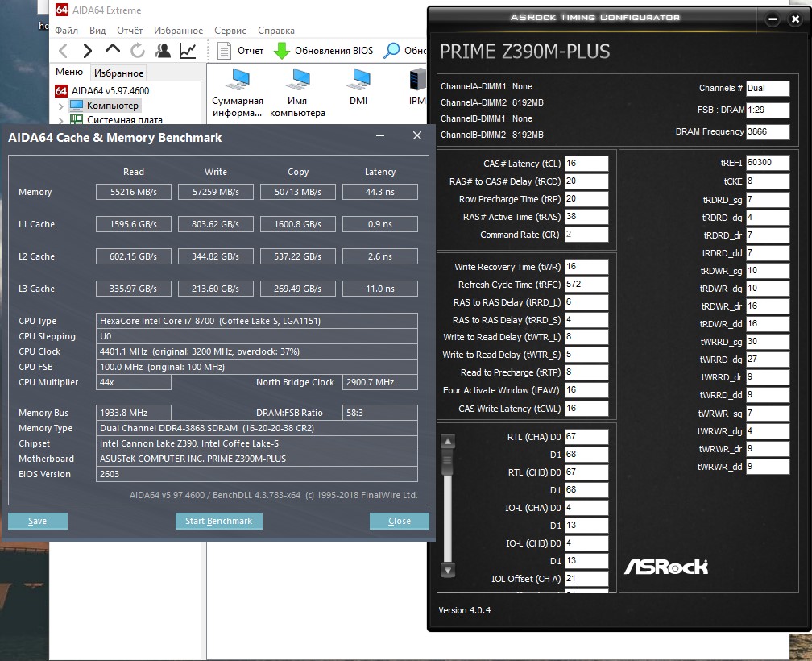Click the refresh icon in AIDA64 toolbar
The image size is (812, 661).
click(137, 50)
